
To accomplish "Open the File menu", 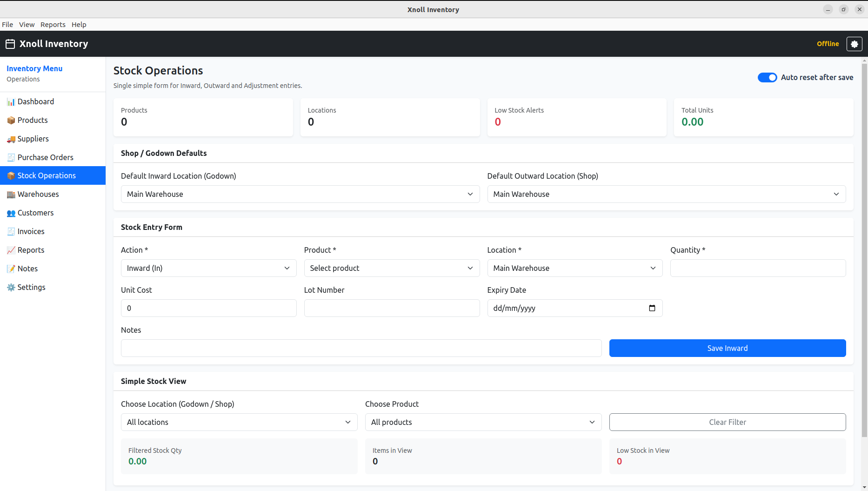I will tap(7, 25).
